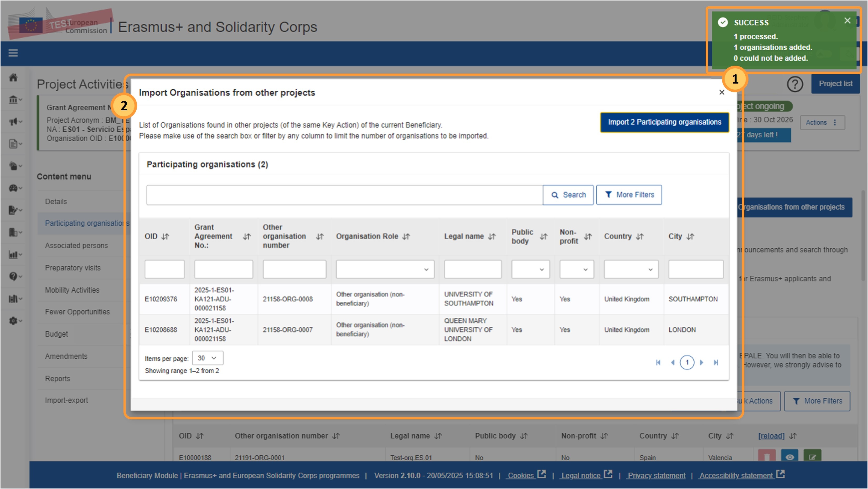
Task: Open Import-export in Content menu
Action: [x=66, y=400]
